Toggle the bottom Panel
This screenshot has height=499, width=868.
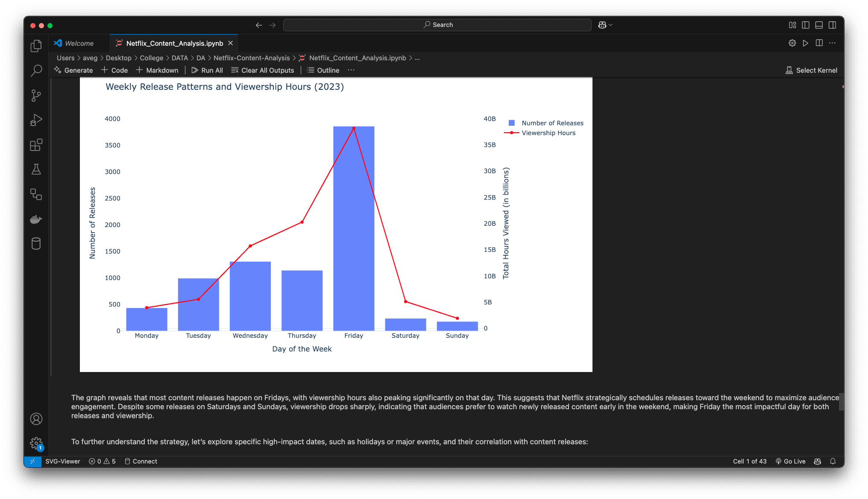[x=819, y=25]
